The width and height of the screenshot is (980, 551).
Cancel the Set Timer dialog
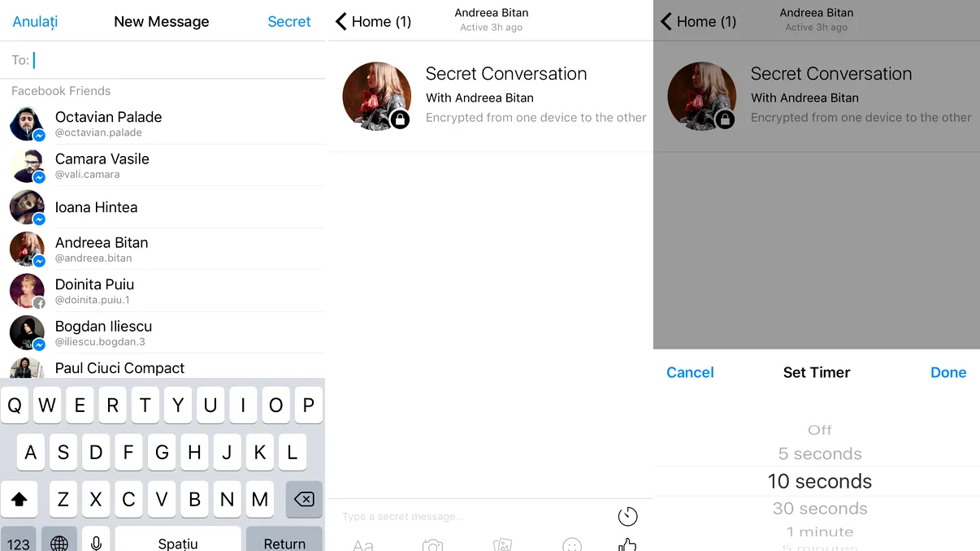pos(690,372)
